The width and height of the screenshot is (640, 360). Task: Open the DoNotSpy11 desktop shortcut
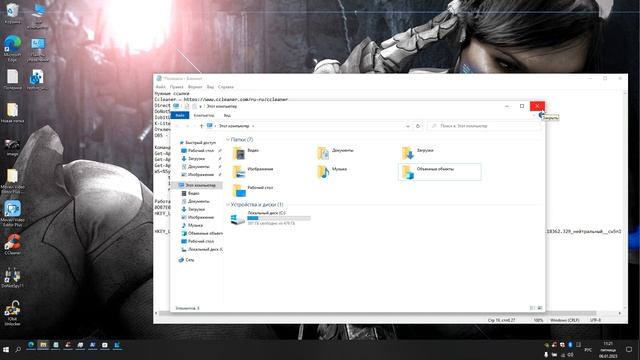[x=12, y=278]
